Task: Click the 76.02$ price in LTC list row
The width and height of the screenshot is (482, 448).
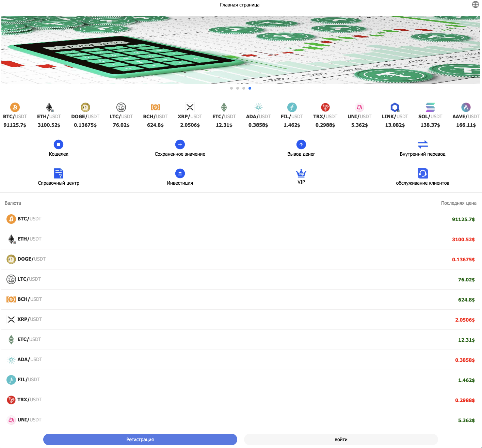Action: pyautogui.click(x=466, y=280)
